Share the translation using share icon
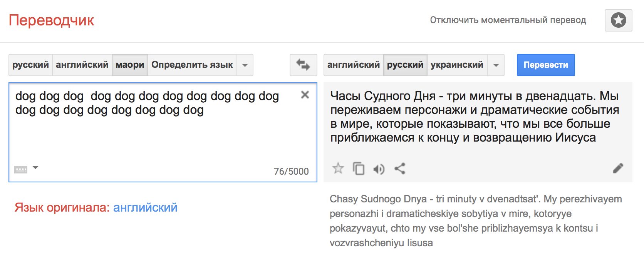The image size is (644, 257). coord(400,169)
